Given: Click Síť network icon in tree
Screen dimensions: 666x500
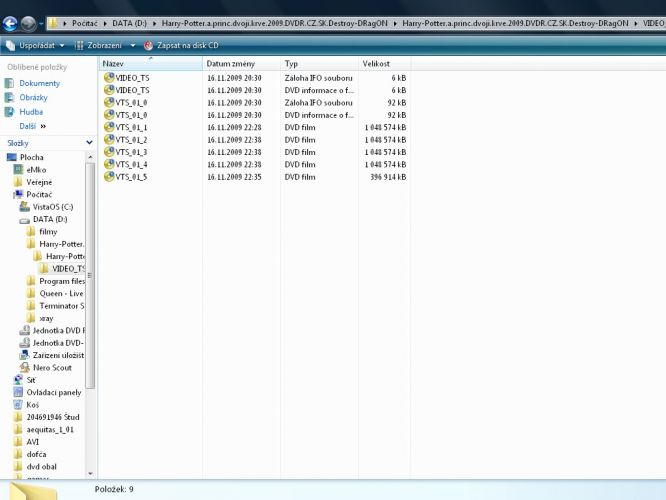Looking at the screenshot, I should 18,380.
